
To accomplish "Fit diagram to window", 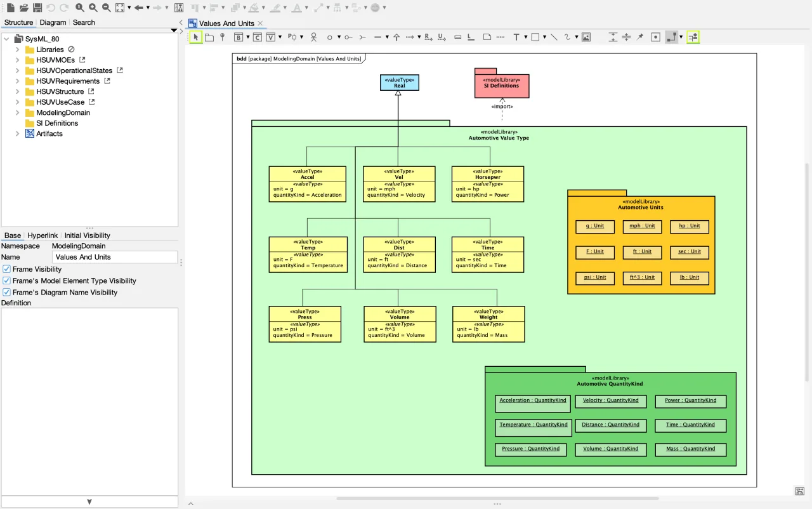I will tap(120, 8).
